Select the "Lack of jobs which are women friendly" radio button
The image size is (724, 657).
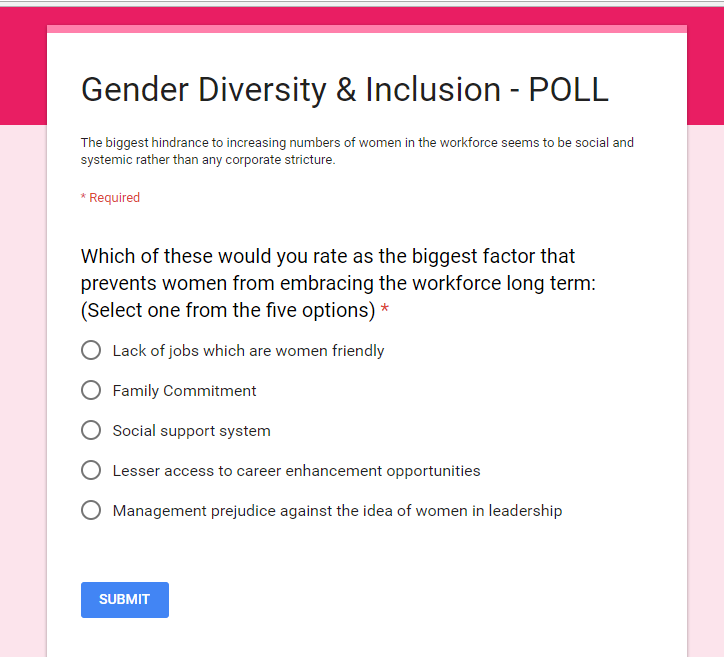point(91,351)
